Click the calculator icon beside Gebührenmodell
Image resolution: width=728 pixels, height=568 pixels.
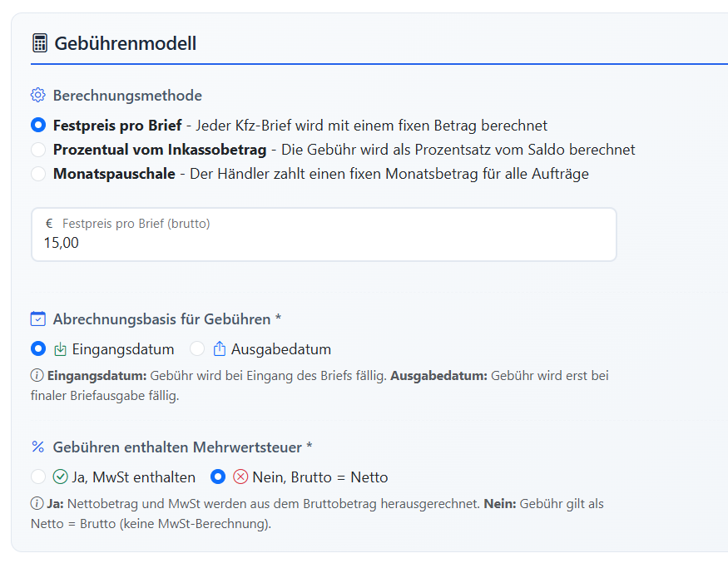[39, 42]
